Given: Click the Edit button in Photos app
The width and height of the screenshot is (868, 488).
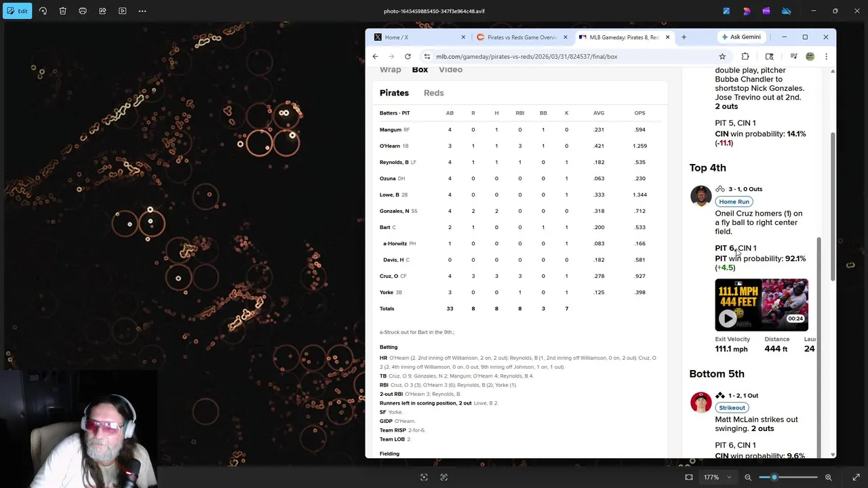Looking at the screenshot, I should pos(17,11).
